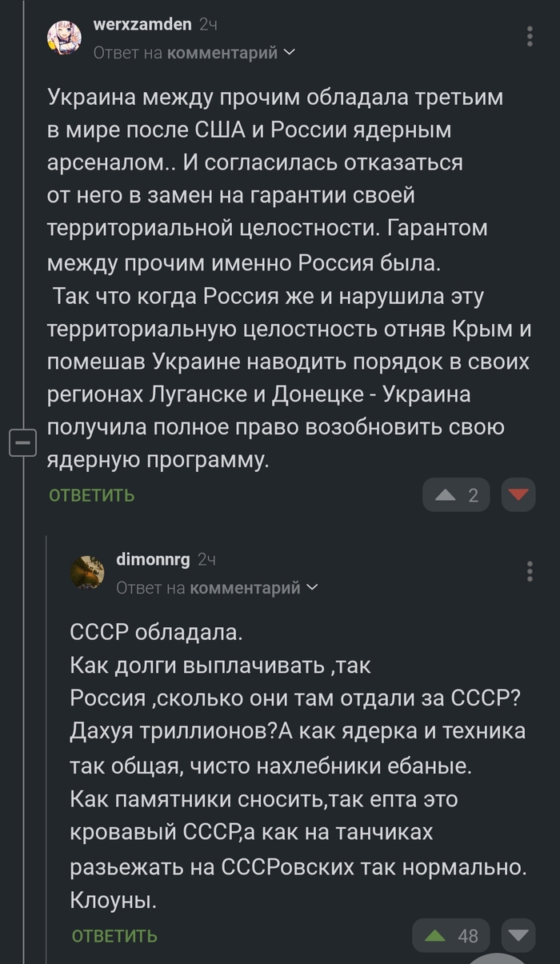Expand the parent comment under werxzamden's name
The image size is (560, 964).
[224, 50]
